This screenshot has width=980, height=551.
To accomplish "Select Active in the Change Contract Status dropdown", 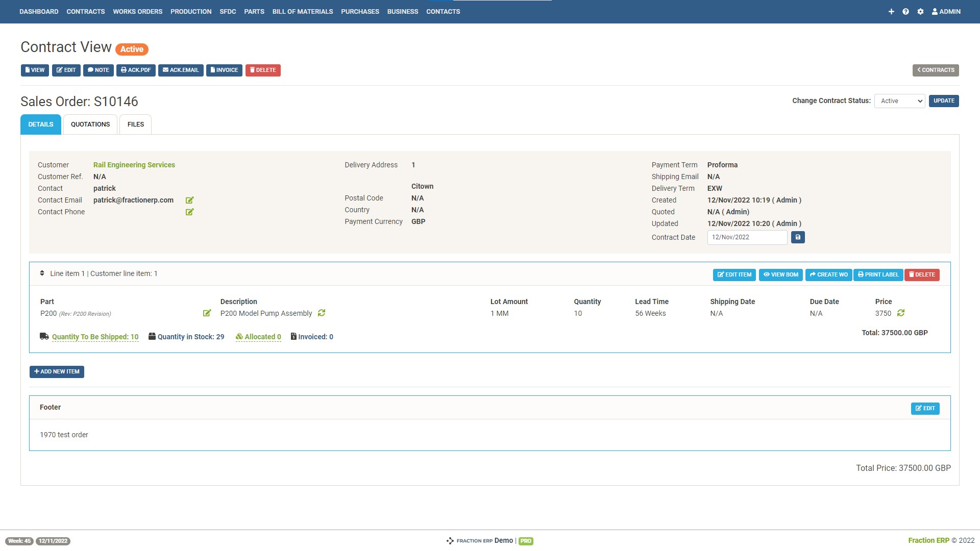I will click(x=899, y=101).
